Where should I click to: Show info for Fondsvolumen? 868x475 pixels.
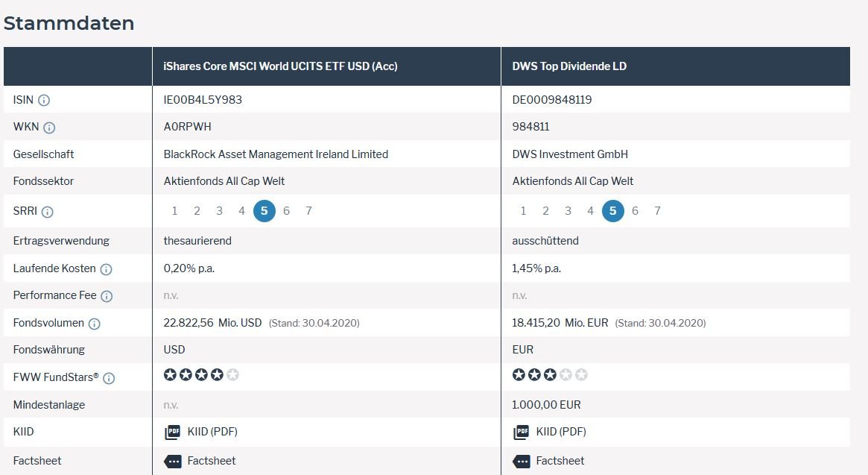[x=95, y=324]
